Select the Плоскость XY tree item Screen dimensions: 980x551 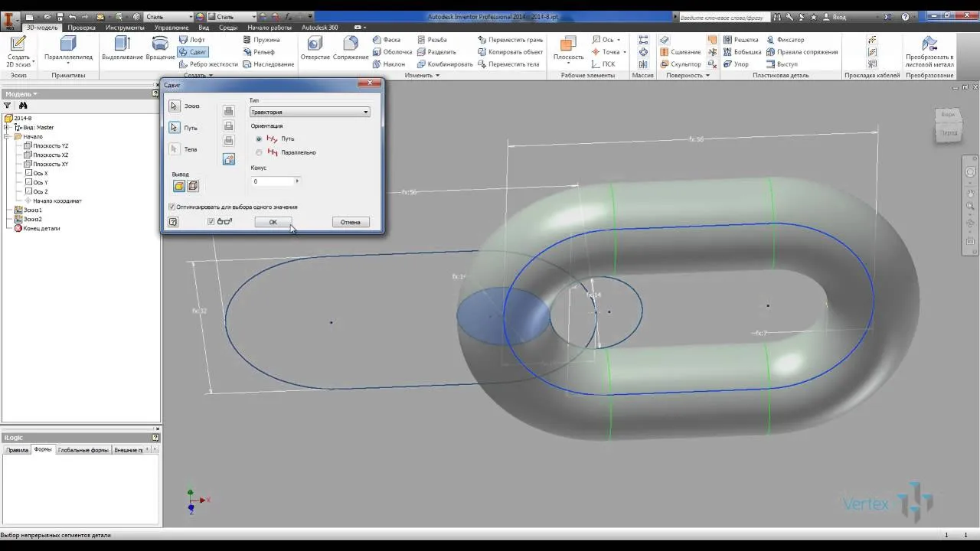(46, 164)
